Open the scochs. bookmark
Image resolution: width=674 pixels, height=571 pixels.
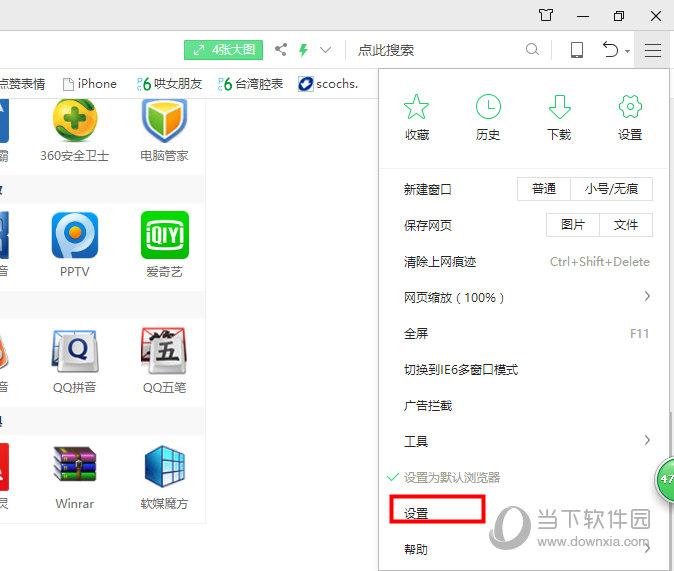click(328, 84)
